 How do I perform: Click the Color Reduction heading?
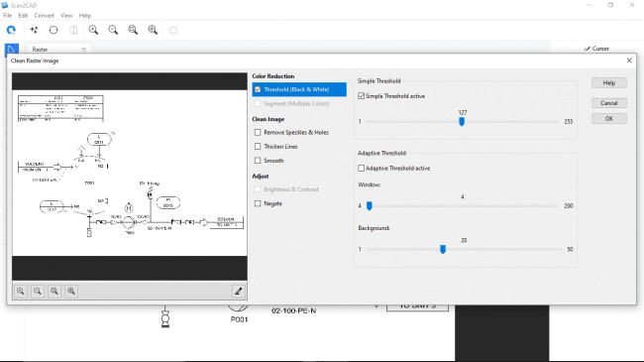point(273,76)
